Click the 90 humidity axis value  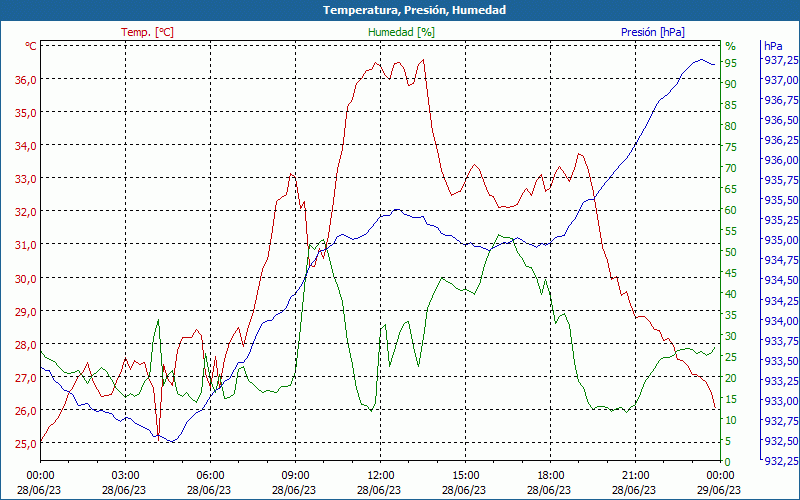point(731,84)
